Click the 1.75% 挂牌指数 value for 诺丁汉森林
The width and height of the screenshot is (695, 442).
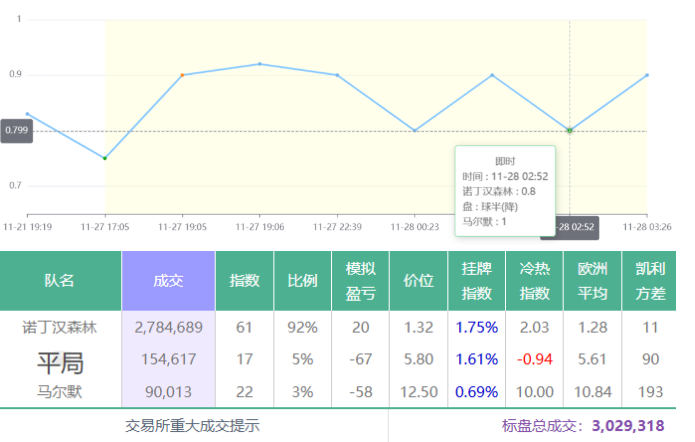(x=477, y=327)
